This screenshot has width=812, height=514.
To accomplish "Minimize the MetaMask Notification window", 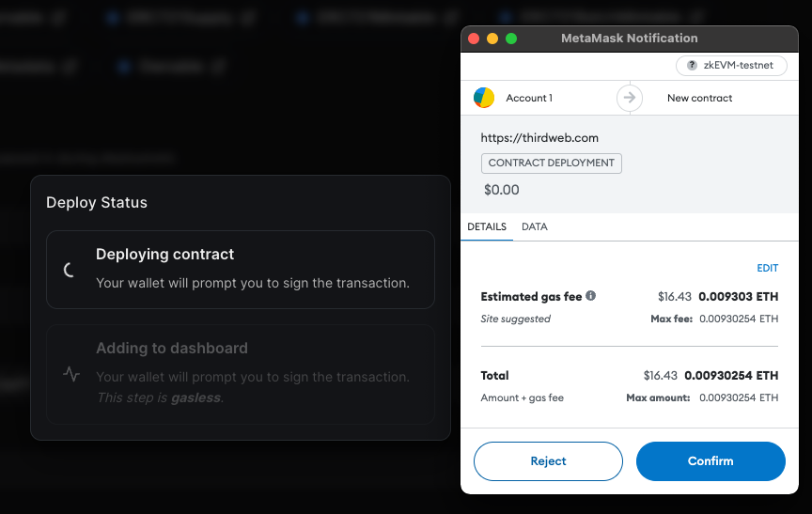I will 492,39.
